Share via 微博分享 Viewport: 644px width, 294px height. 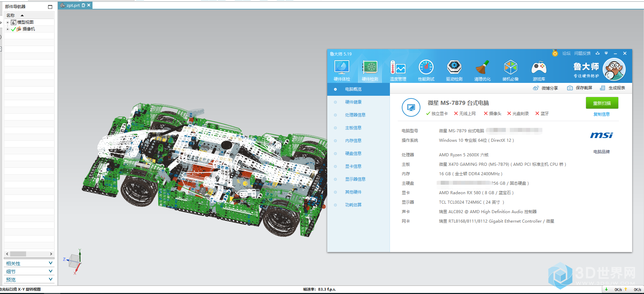pos(545,88)
